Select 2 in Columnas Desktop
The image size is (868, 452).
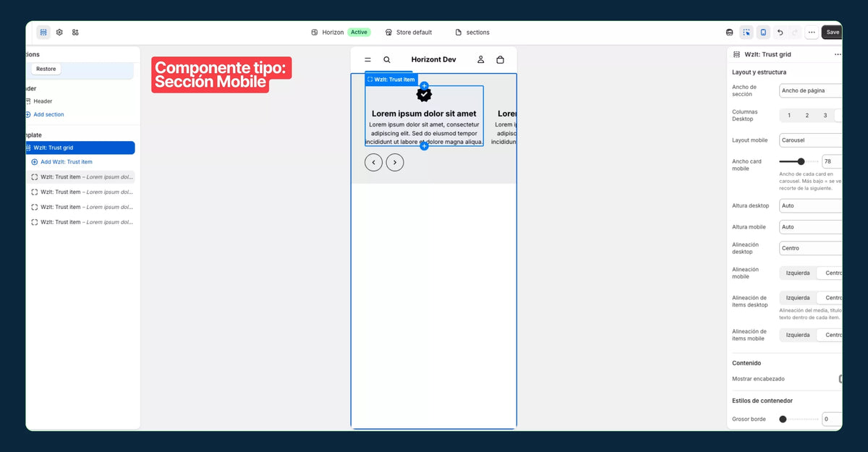pyautogui.click(x=807, y=116)
